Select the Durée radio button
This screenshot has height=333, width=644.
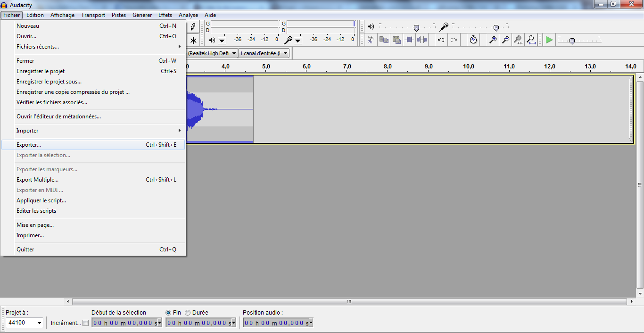(x=188, y=312)
